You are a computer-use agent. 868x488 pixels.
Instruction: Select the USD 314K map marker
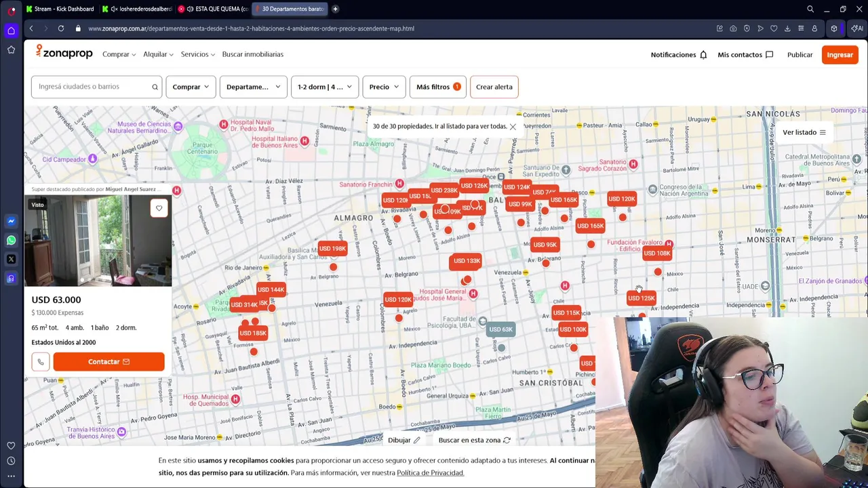[244, 305]
